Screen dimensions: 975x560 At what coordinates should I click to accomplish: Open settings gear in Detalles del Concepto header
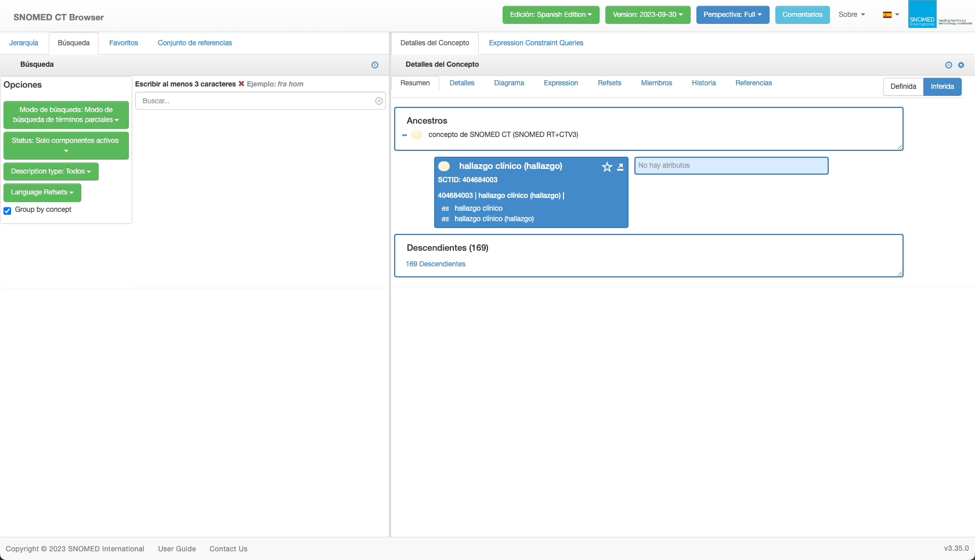961,65
